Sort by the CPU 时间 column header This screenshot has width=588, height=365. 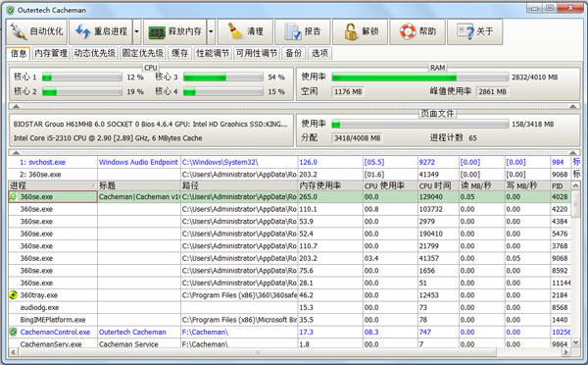tap(438, 185)
